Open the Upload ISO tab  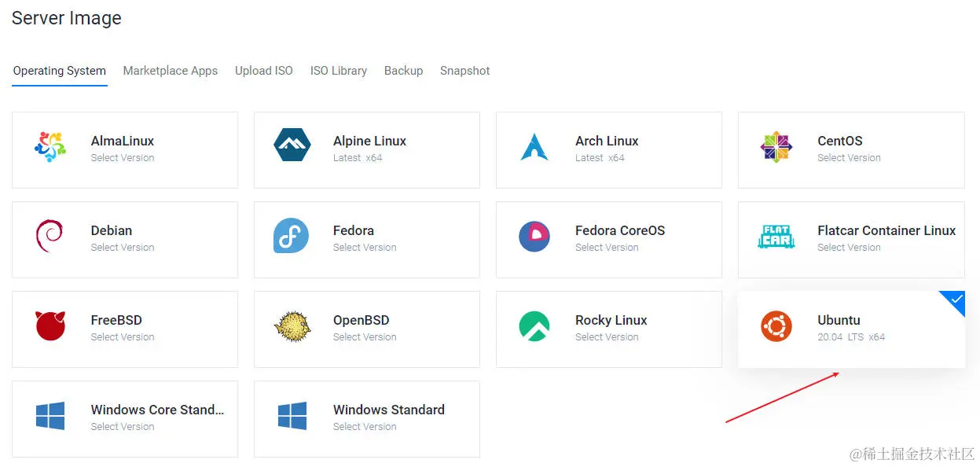pyautogui.click(x=264, y=71)
